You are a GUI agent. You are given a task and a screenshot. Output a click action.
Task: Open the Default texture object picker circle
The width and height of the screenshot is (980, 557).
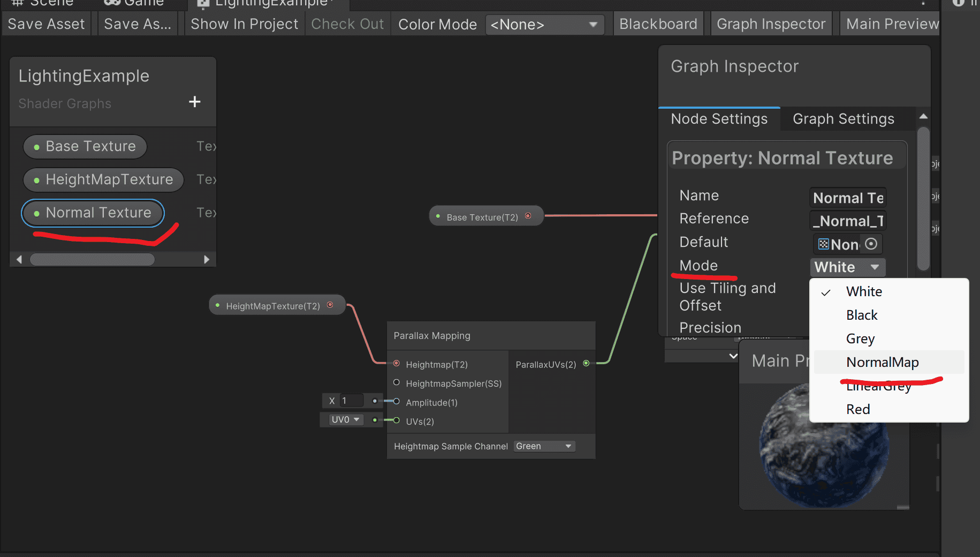pos(871,244)
